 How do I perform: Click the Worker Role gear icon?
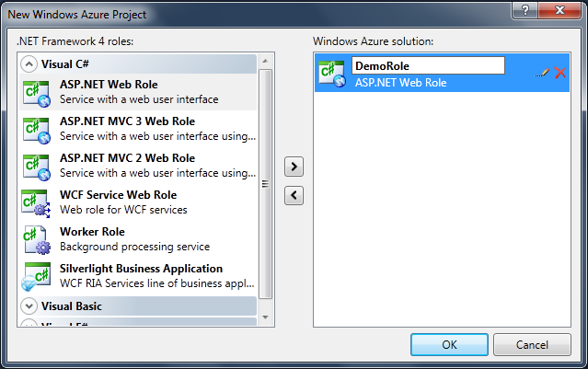point(37,239)
